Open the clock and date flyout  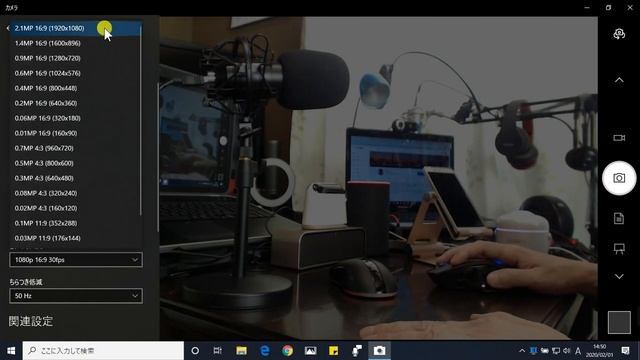(600, 351)
